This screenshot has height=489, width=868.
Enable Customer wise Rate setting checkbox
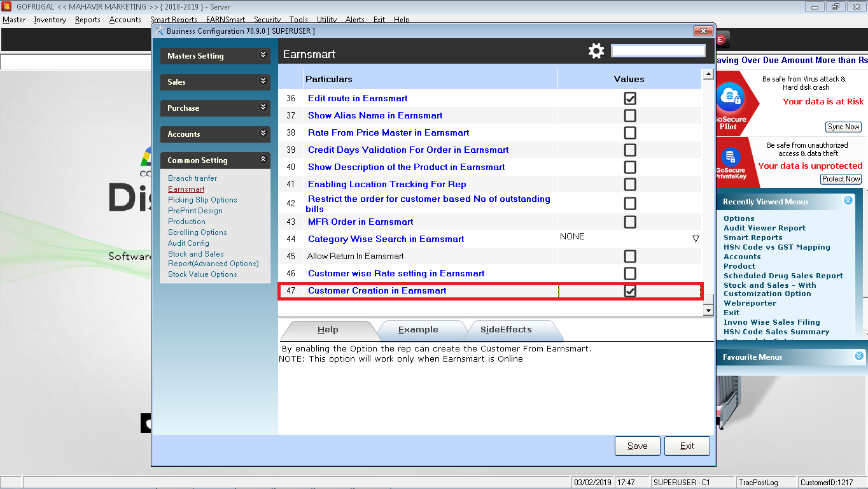[x=630, y=274]
